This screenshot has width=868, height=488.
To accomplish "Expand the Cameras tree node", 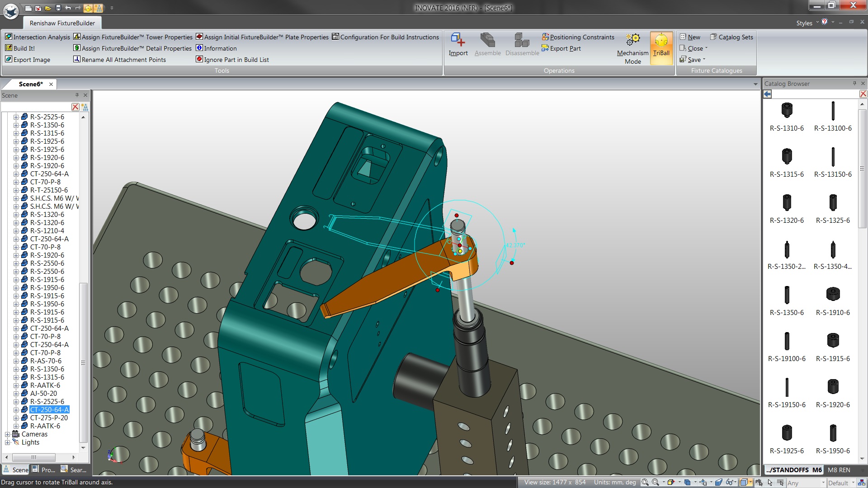I will [x=7, y=434].
